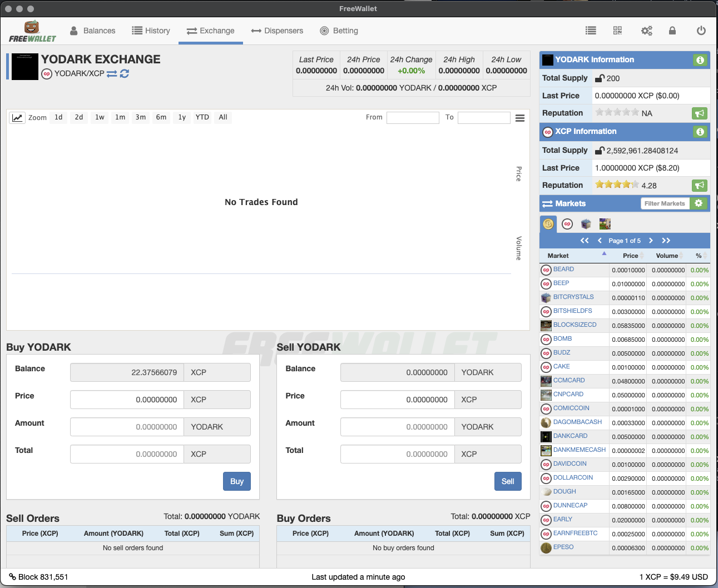
Task: Select the fourth pixel-art markets icon tab
Action: (605, 224)
